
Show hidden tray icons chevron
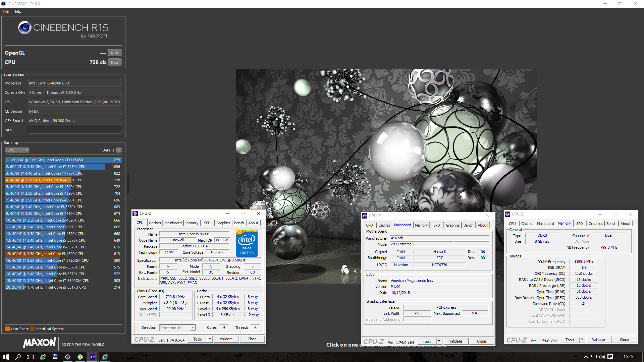click(586, 357)
